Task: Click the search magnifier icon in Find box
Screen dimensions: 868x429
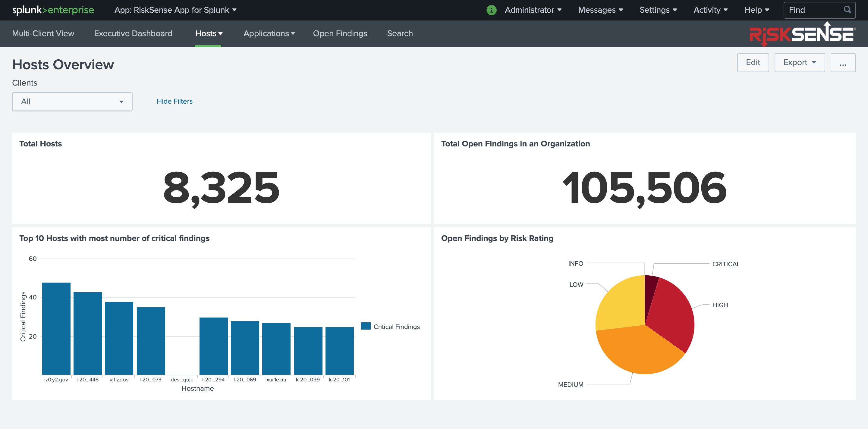Action: click(x=847, y=10)
